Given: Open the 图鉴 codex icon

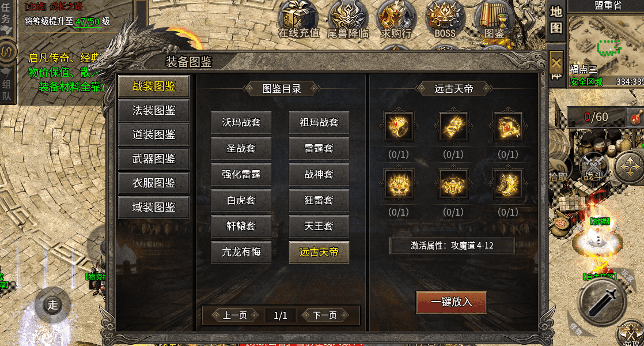Looking at the screenshot, I should point(494,20).
